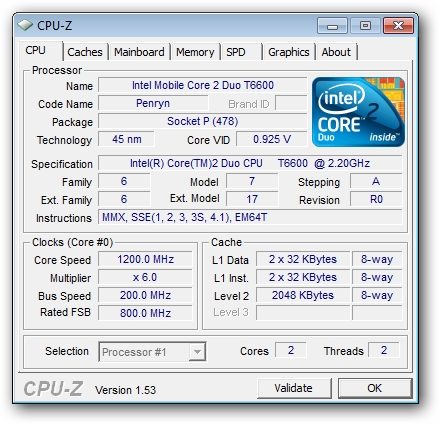Screen dimensions: 439x424
Task: Select the Memory tab
Action: (x=195, y=52)
